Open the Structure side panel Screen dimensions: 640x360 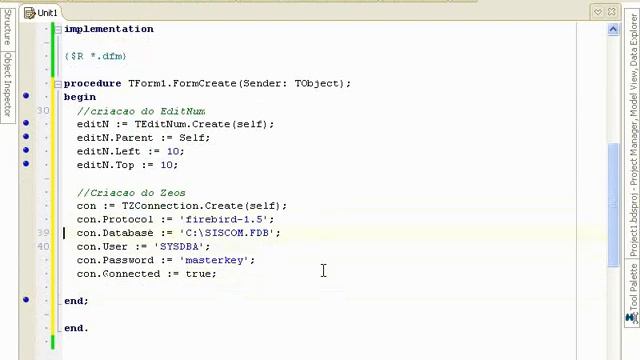coord(7,28)
